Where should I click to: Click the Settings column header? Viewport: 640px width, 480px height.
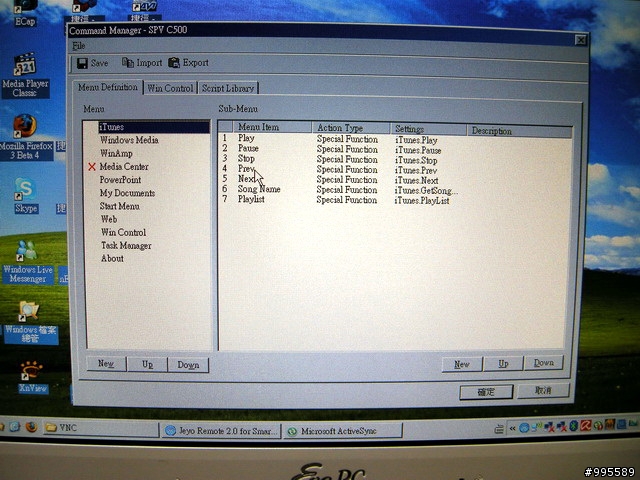coord(428,129)
